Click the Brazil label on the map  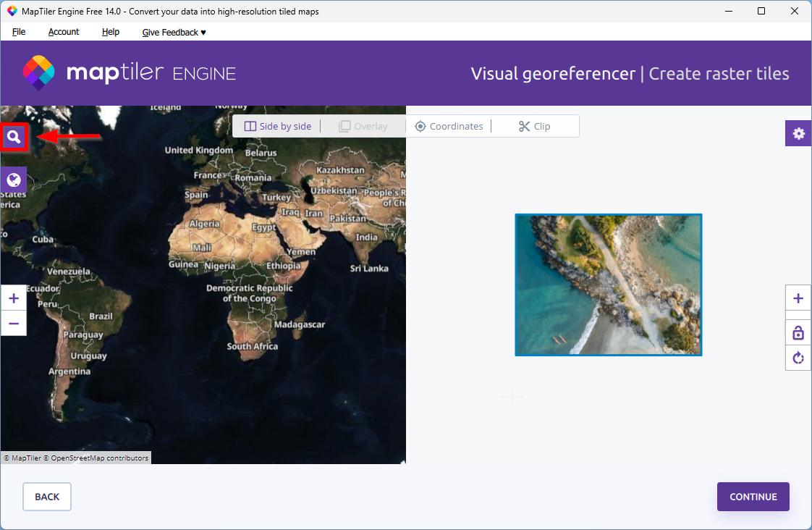101,316
